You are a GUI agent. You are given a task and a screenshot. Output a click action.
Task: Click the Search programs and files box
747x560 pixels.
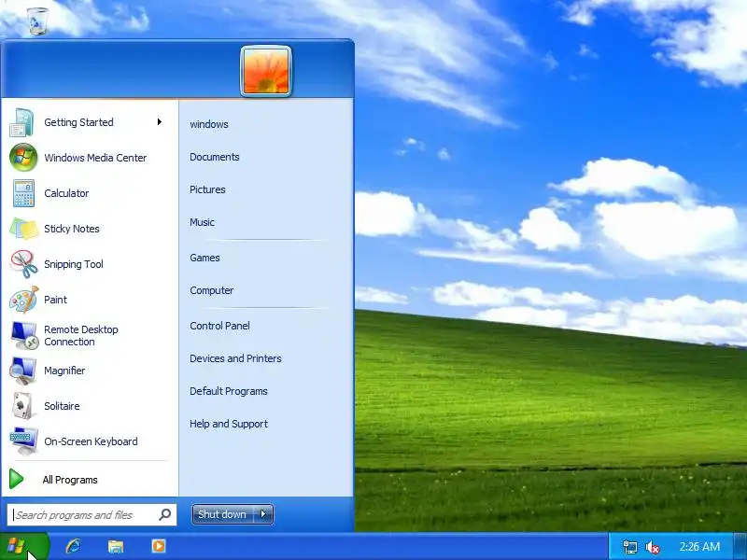tap(92, 515)
